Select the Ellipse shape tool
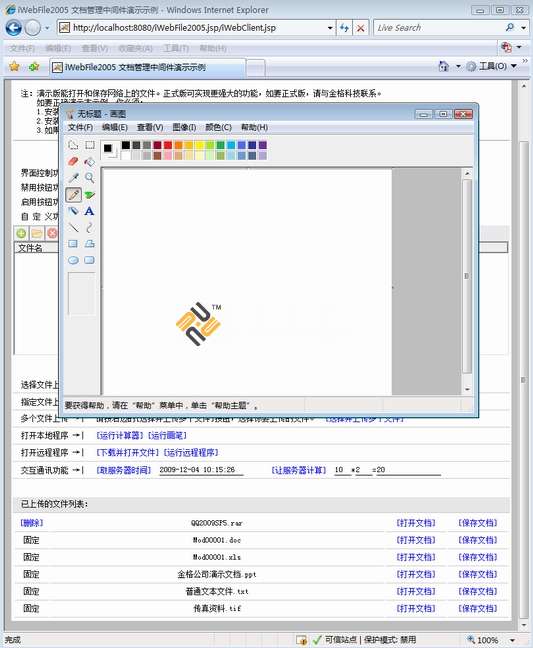The width and height of the screenshot is (533, 648). (x=73, y=260)
